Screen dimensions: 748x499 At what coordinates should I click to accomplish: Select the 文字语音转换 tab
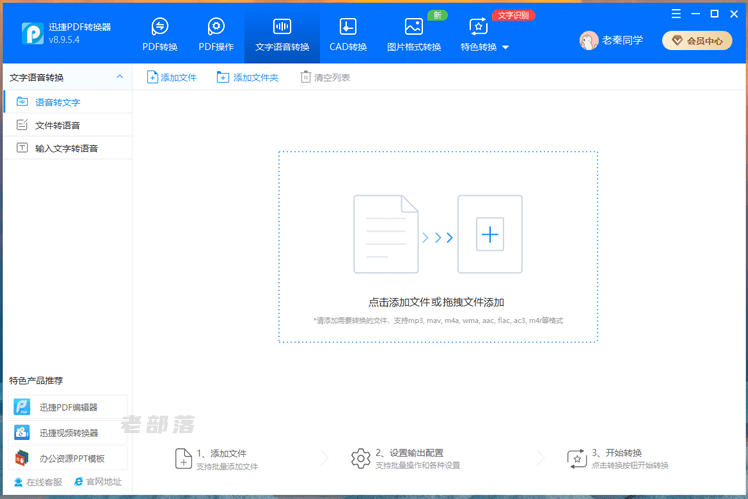point(282,34)
